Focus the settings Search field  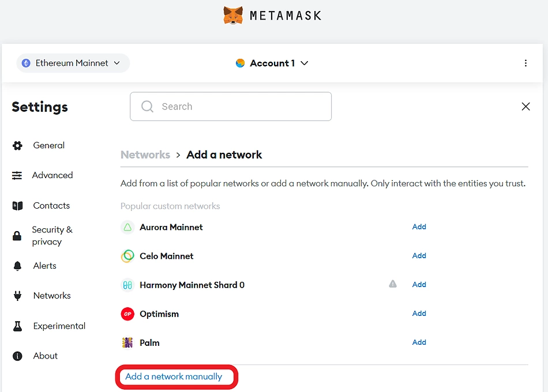click(x=231, y=107)
